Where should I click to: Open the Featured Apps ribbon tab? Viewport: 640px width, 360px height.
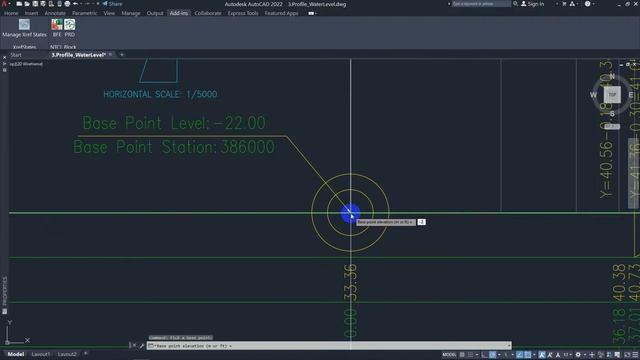point(281,13)
